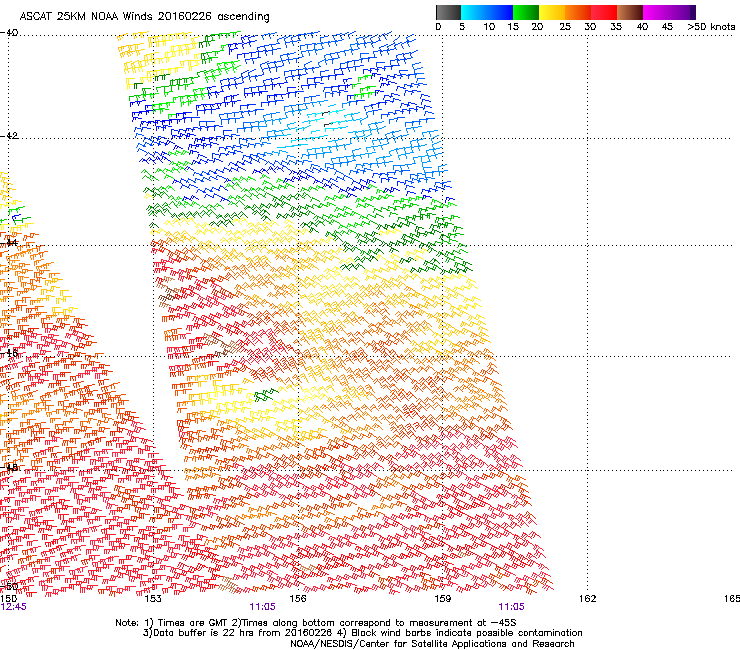Click the -40 latitude axis label

click(x=9, y=33)
